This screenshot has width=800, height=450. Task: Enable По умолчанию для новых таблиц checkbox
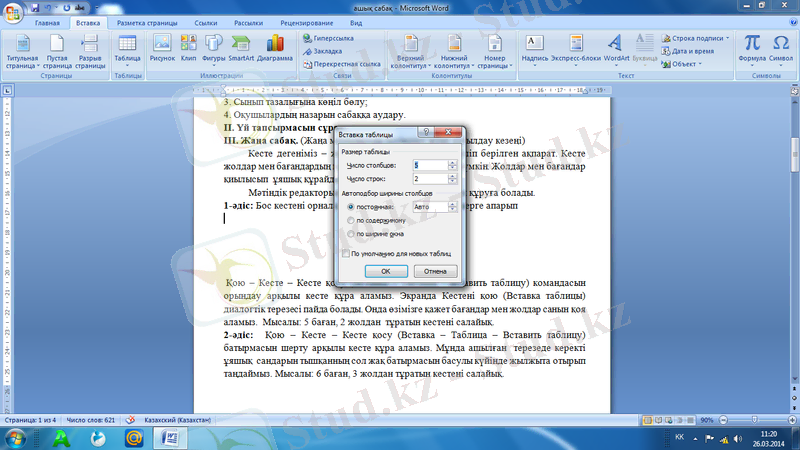click(346, 254)
